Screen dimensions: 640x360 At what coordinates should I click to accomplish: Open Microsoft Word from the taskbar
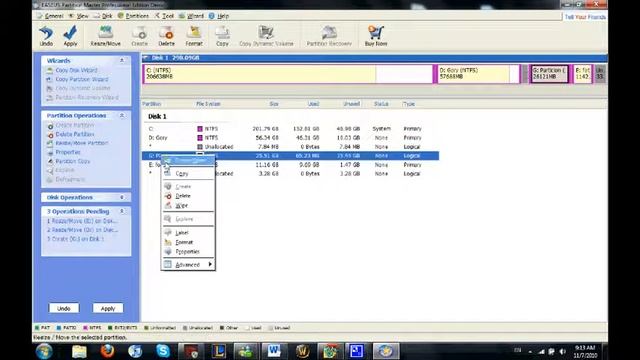pos(274,351)
